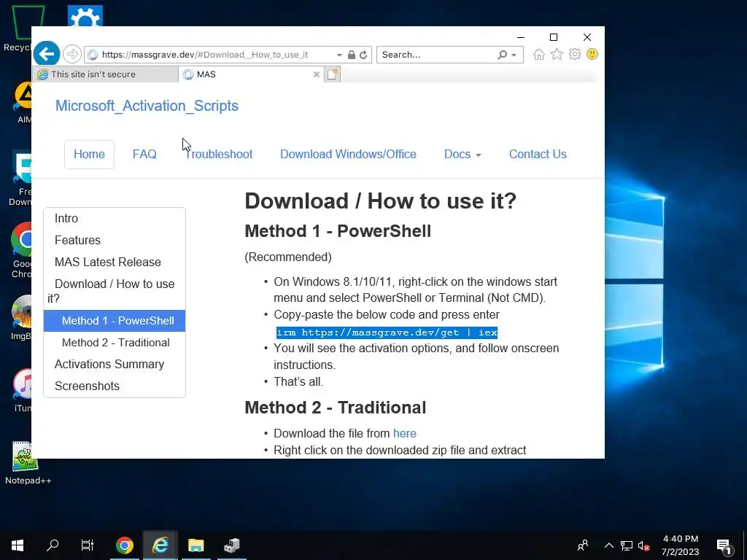Image resolution: width=747 pixels, height=560 pixels.
Task: Select Method 1 - PowerShell sidebar item
Action: (x=115, y=321)
